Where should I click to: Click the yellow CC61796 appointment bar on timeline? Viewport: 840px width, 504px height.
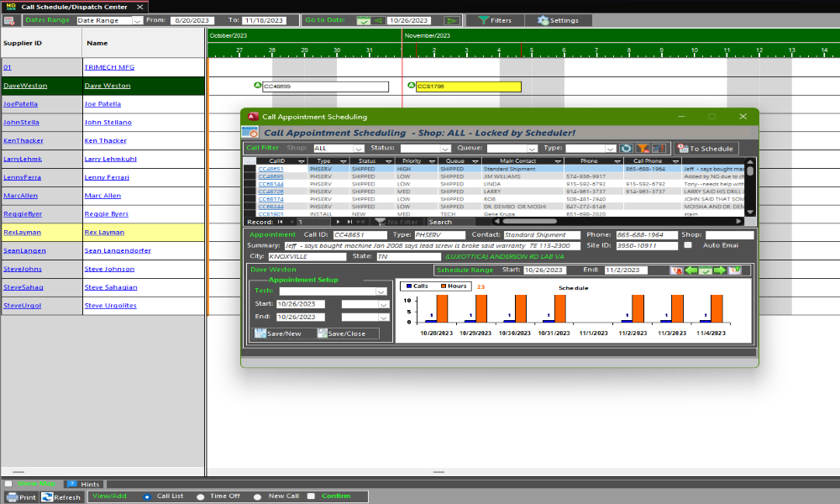tap(468, 87)
